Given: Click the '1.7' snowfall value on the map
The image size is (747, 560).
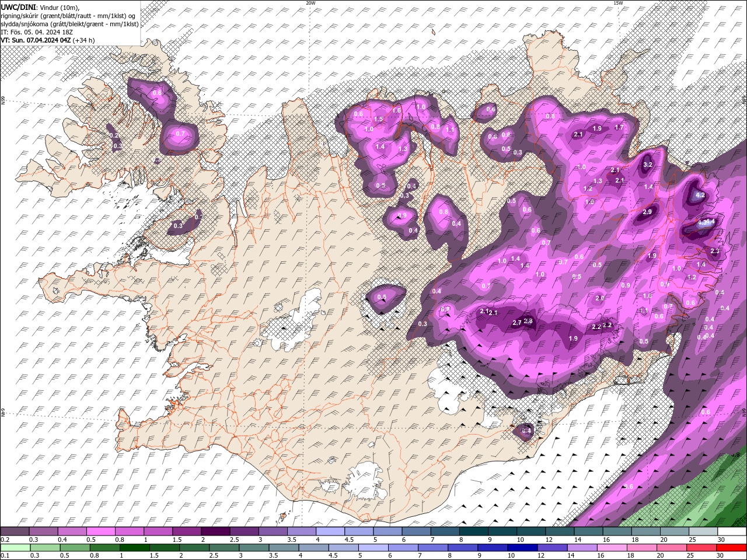Looking at the screenshot, I should click(x=620, y=127).
